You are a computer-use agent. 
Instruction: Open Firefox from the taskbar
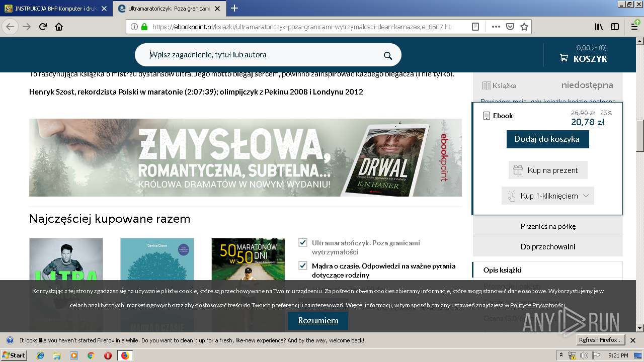click(125, 355)
